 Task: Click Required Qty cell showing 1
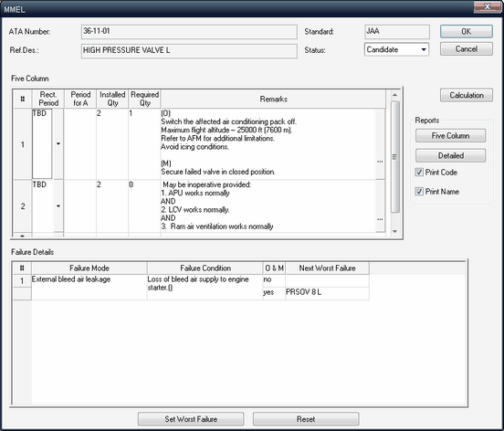point(144,144)
